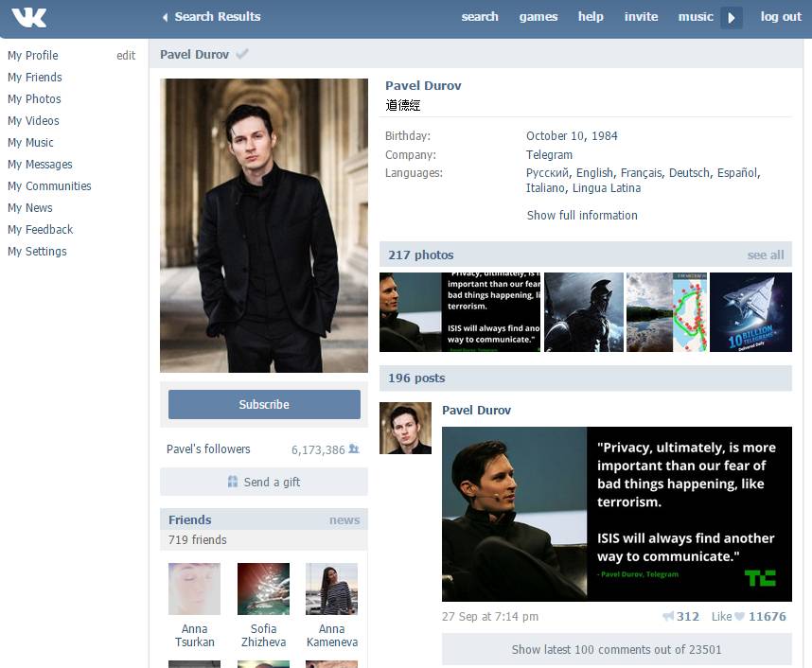Click the 312 shares count
Viewport: 812px width, 668px height.
point(688,616)
